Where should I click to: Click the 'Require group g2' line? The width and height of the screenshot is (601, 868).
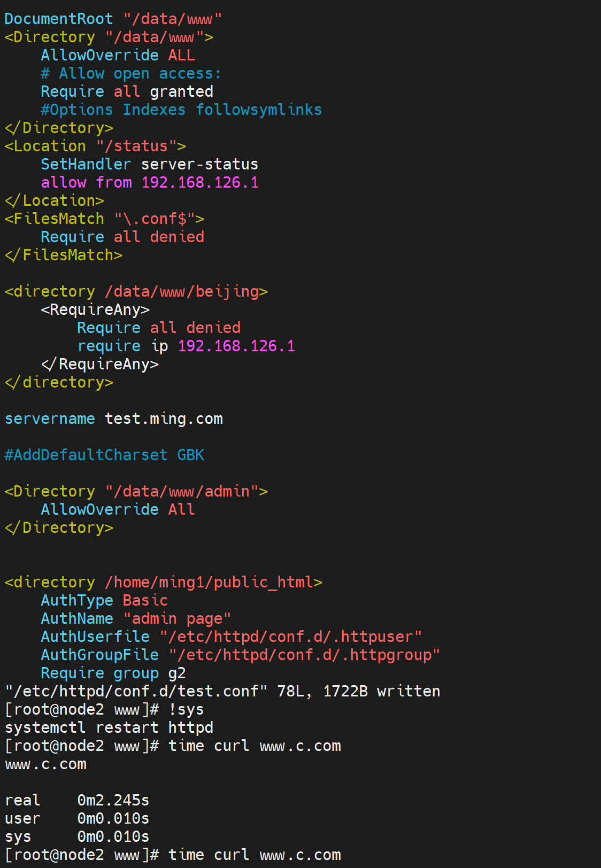113,673
